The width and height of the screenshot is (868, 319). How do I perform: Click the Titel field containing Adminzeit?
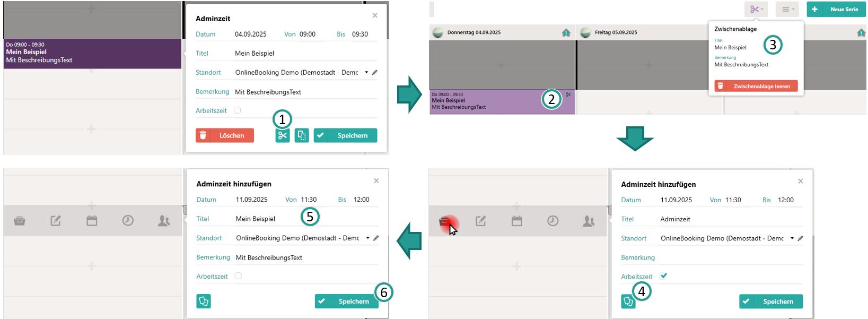729,219
